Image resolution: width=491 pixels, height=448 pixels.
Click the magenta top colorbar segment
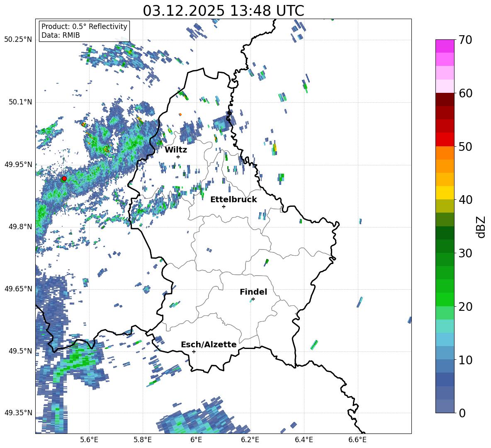[445, 46]
